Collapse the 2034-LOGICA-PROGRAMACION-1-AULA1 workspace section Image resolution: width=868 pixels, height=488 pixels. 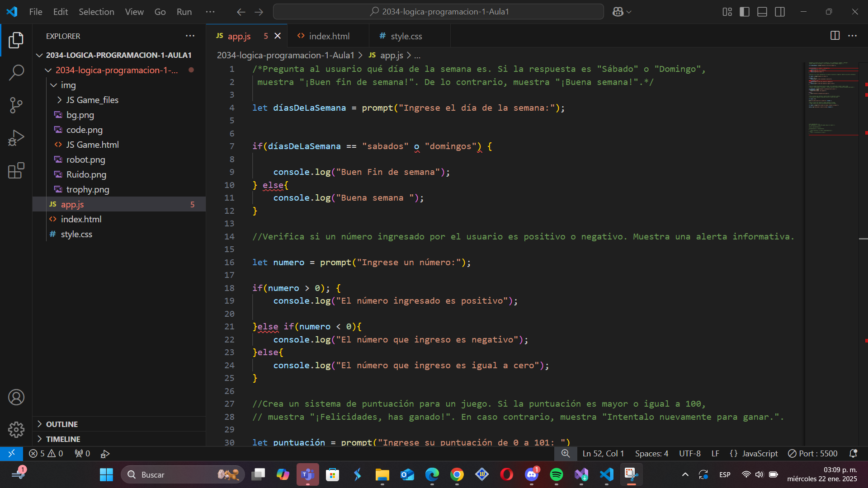[119, 55]
